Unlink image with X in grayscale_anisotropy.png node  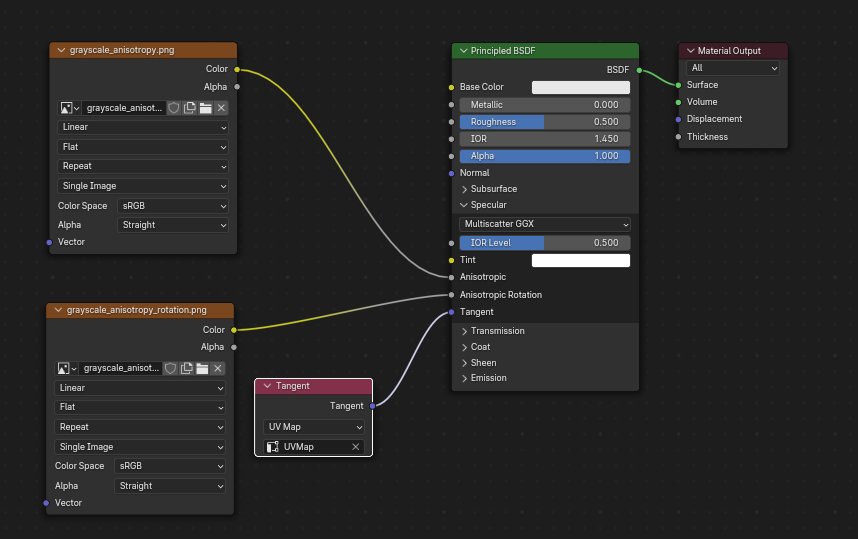pyautogui.click(x=221, y=108)
